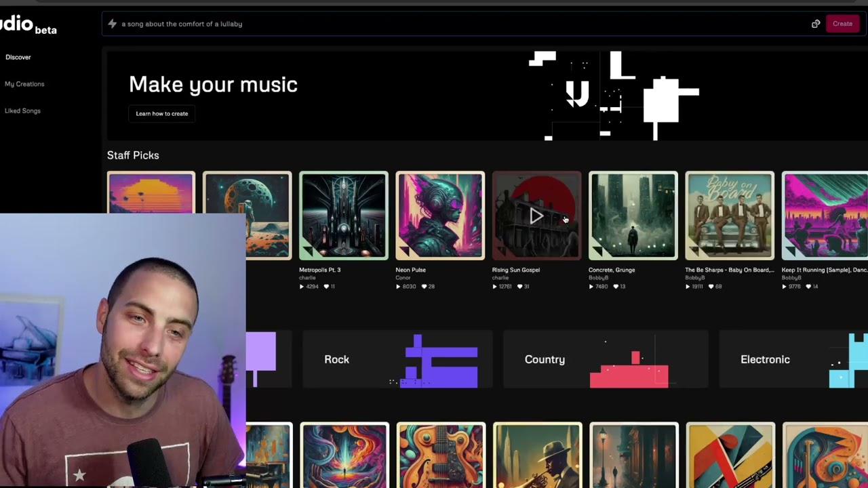Click the play count icon under Concrete, Grunge
The image size is (868, 488).
[591, 287]
